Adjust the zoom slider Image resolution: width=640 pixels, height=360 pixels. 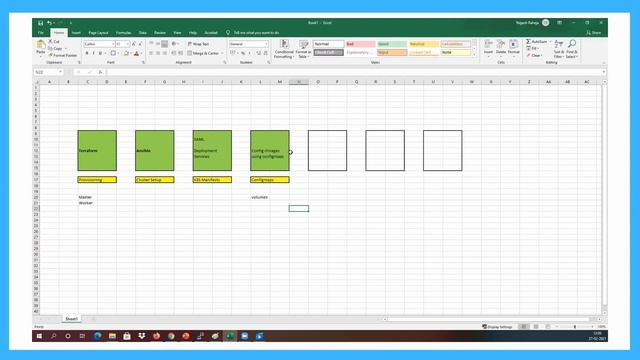[575, 327]
